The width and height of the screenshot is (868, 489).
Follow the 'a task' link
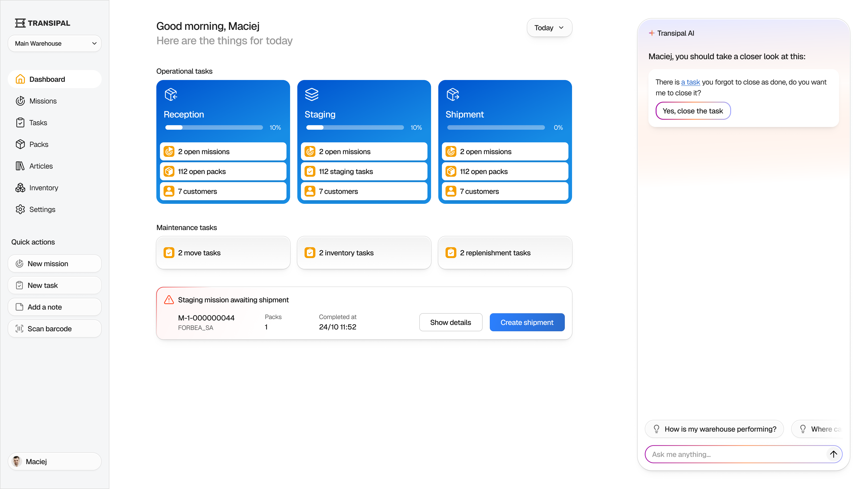click(x=690, y=82)
